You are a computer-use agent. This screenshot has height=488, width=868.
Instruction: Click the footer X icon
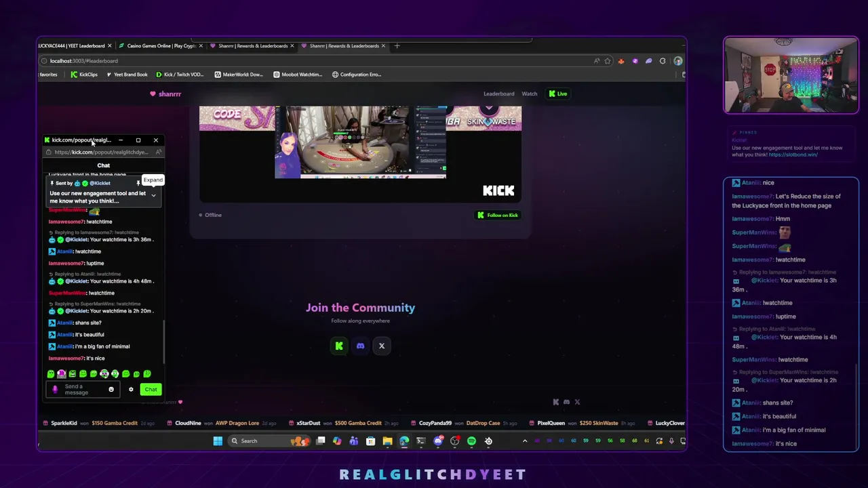click(x=577, y=402)
